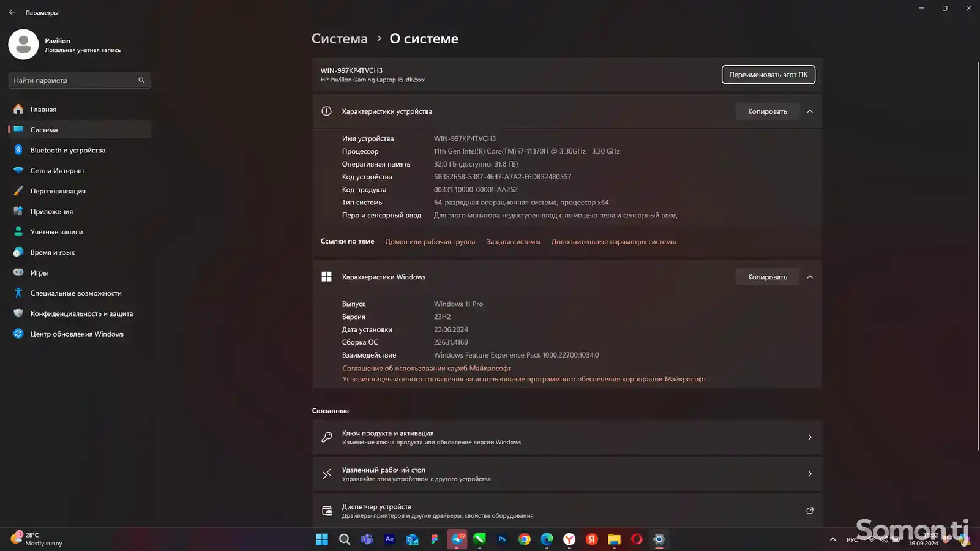980x551 pixels.
Task: Open taskbar Search
Action: [x=345, y=539]
